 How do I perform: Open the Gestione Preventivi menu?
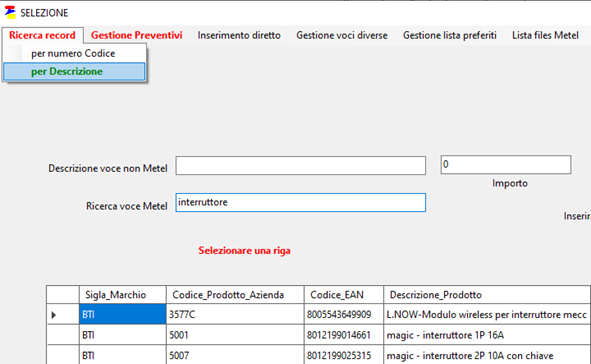point(136,35)
